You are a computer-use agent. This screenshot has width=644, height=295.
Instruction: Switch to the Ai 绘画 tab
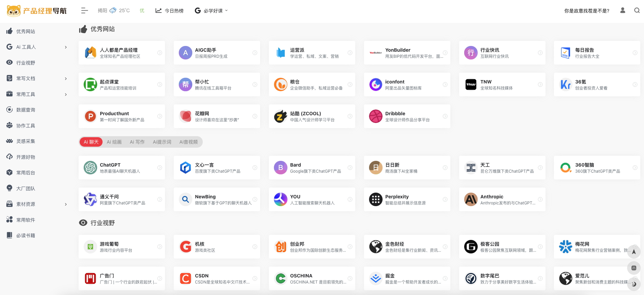pyautogui.click(x=114, y=142)
